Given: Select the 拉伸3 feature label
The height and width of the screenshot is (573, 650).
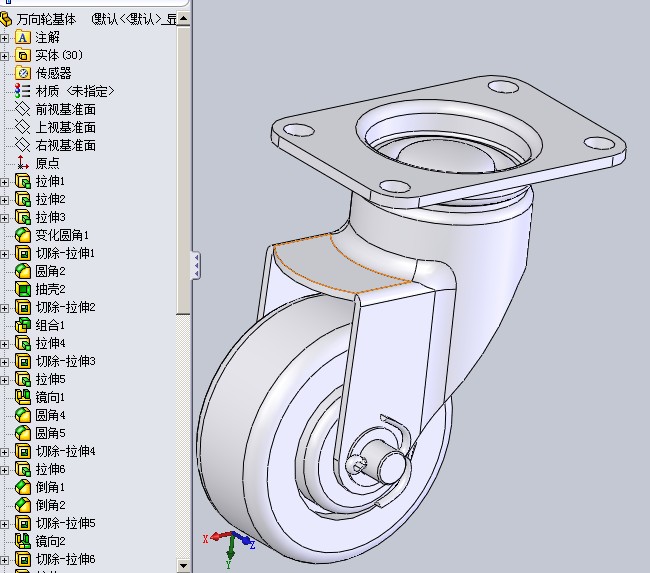Looking at the screenshot, I should [x=50, y=217].
